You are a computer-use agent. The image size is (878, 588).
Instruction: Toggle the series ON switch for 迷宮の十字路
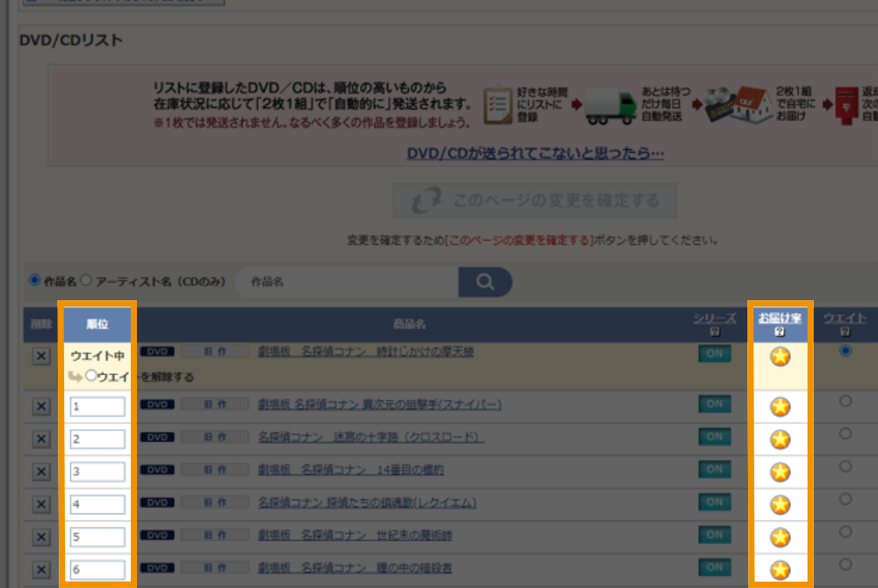[x=714, y=437]
